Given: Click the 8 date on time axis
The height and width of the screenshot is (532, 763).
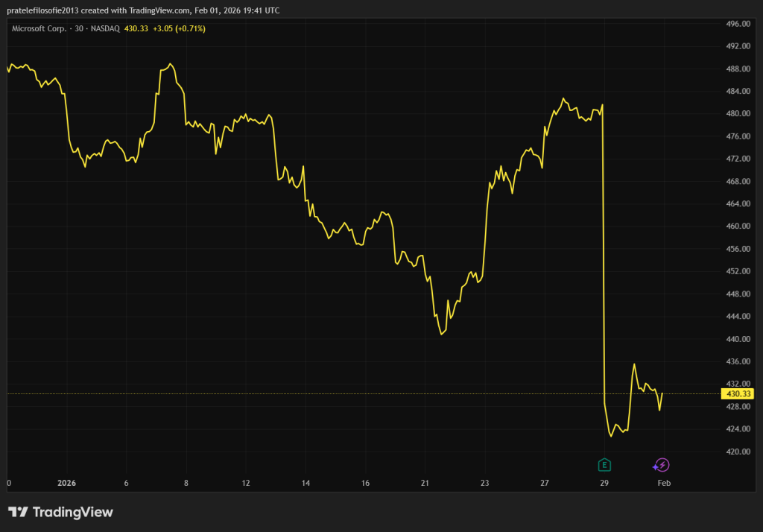Looking at the screenshot, I should pos(186,483).
